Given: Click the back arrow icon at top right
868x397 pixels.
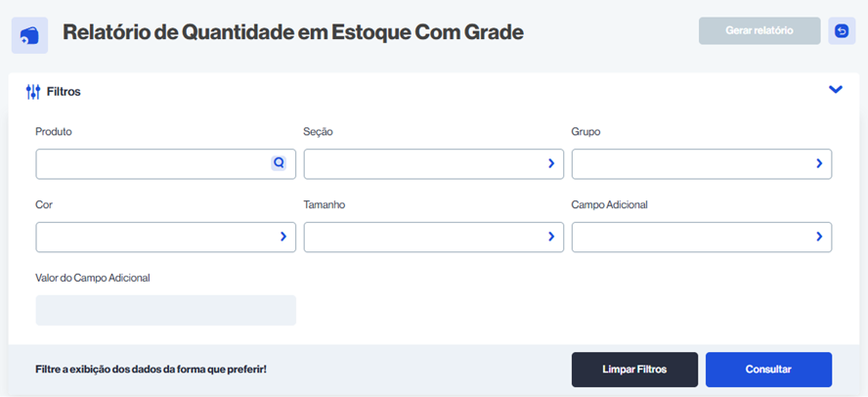Looking at the screenshot, I should [841, 31].
